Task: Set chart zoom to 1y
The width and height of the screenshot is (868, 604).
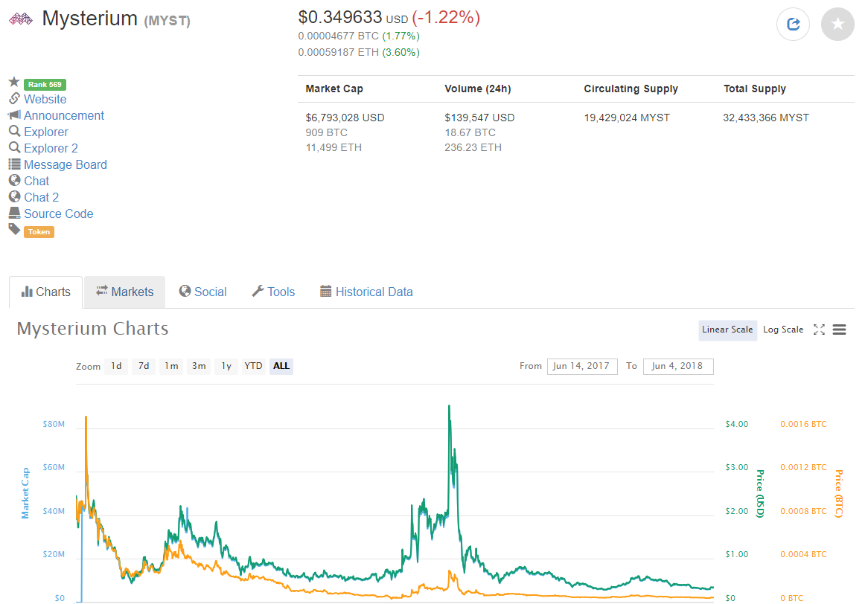Action: coord(226,366)
